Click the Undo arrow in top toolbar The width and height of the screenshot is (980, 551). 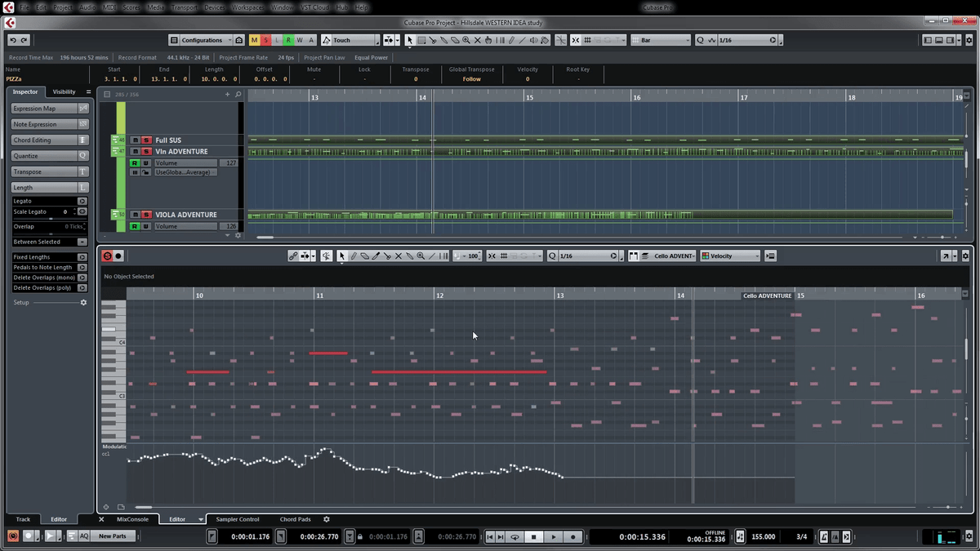[13, 40]
